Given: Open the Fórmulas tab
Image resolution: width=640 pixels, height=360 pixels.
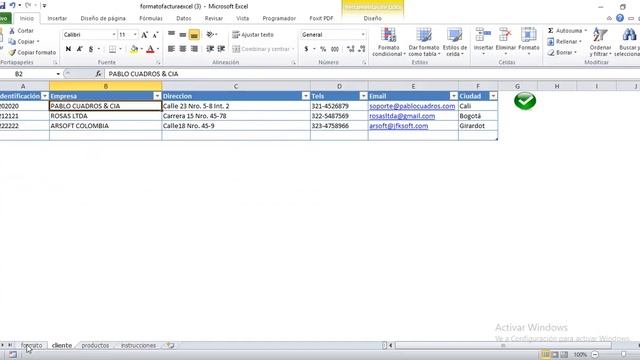Looking at the screenshot, I should point(151,18).
